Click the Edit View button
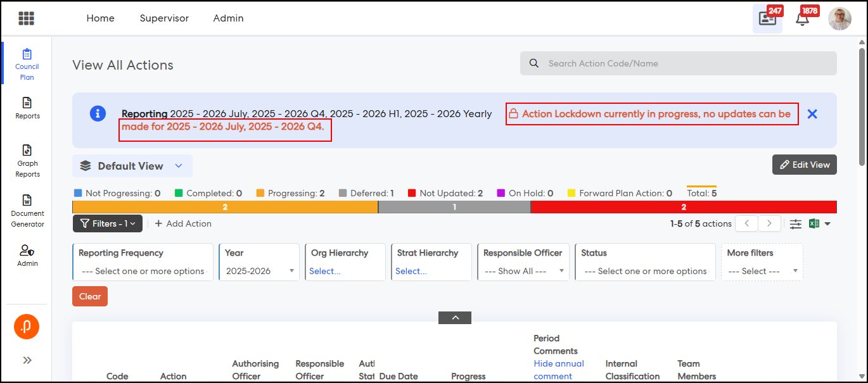 tap(804, 165)
